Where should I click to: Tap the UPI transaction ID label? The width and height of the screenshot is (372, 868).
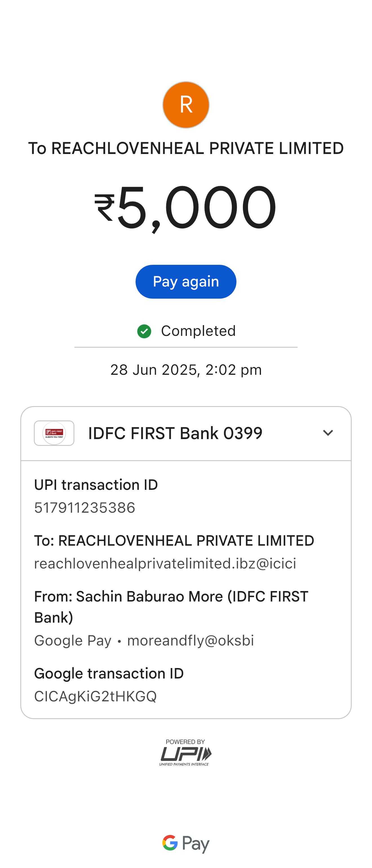click(96, 485)
